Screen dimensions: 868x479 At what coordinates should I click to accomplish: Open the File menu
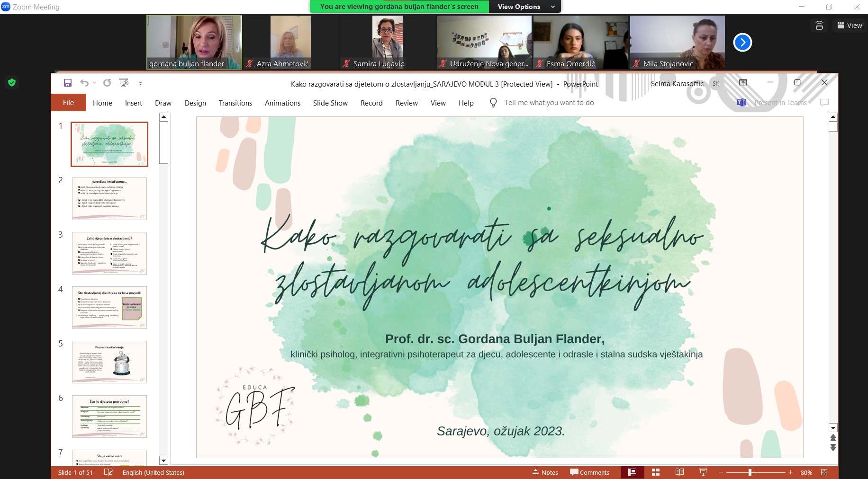click(68, 103)
